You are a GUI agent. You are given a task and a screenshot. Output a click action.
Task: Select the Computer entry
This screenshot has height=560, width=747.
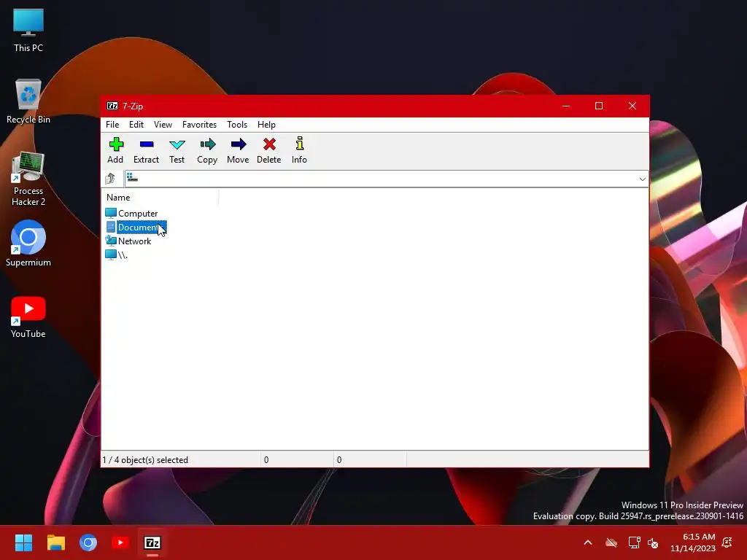coord(131,214)
